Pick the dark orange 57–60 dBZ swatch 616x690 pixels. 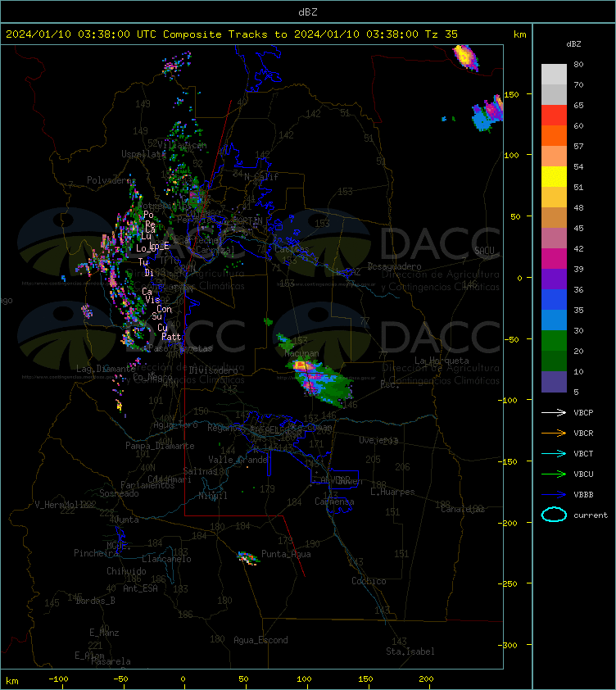[x=554, y=135]
